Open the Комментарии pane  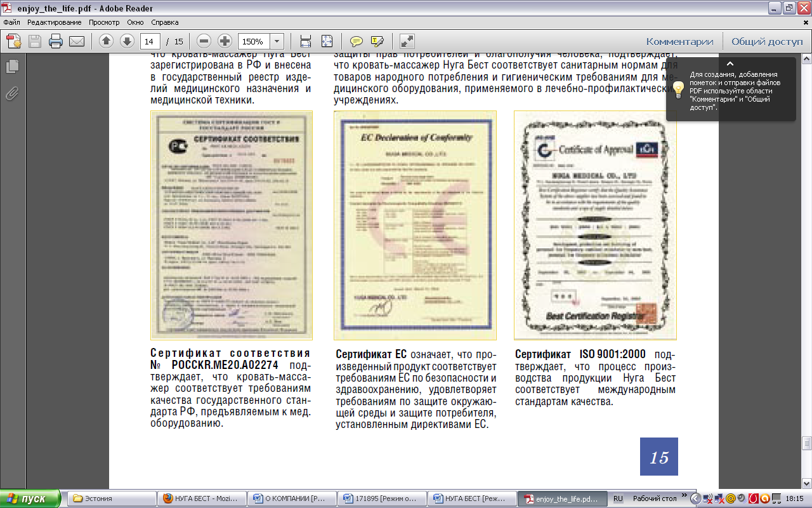point(680,41)
